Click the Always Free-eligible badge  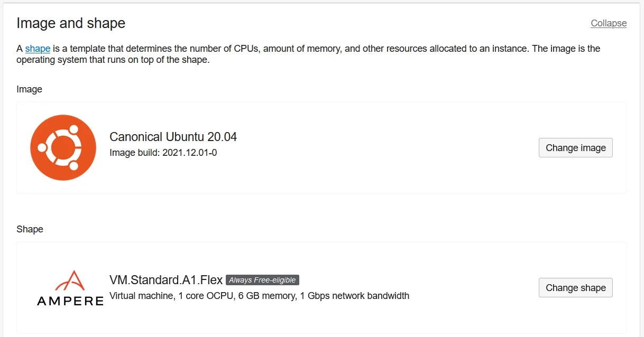click(262, 280)
